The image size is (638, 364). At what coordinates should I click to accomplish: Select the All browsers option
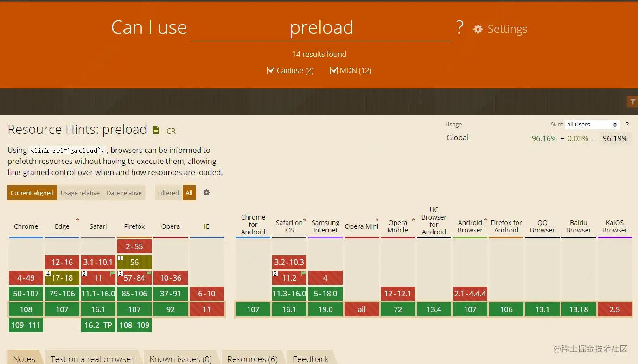(189, 193)
